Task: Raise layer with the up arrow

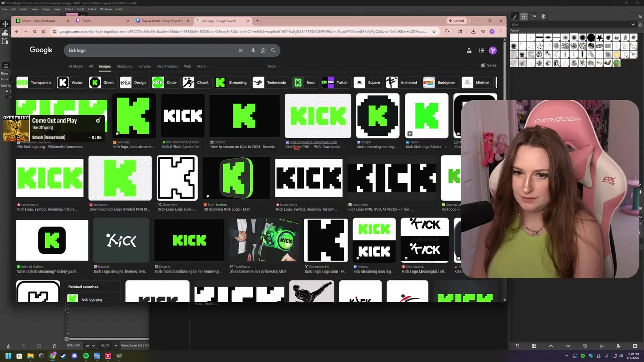Action: 551,346
